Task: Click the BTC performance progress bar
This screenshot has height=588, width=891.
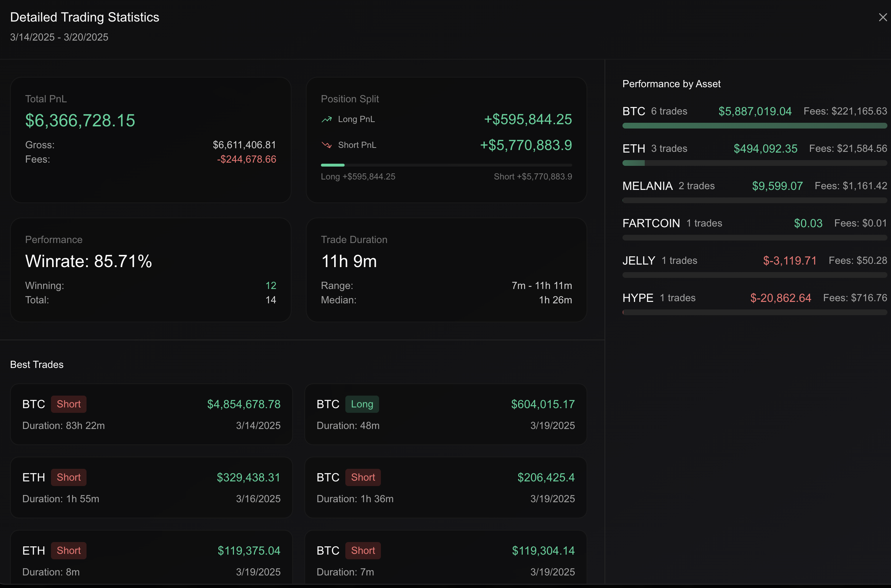Action: [754, 126]
